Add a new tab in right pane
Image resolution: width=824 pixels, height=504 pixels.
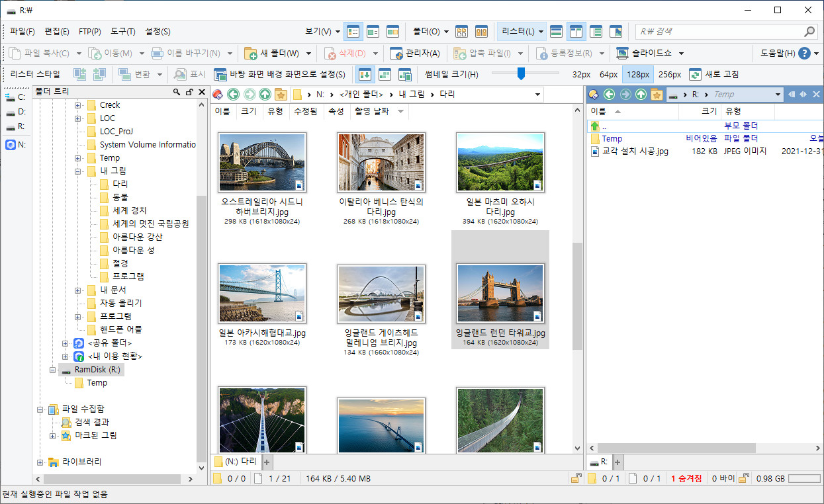coord(617,462)
